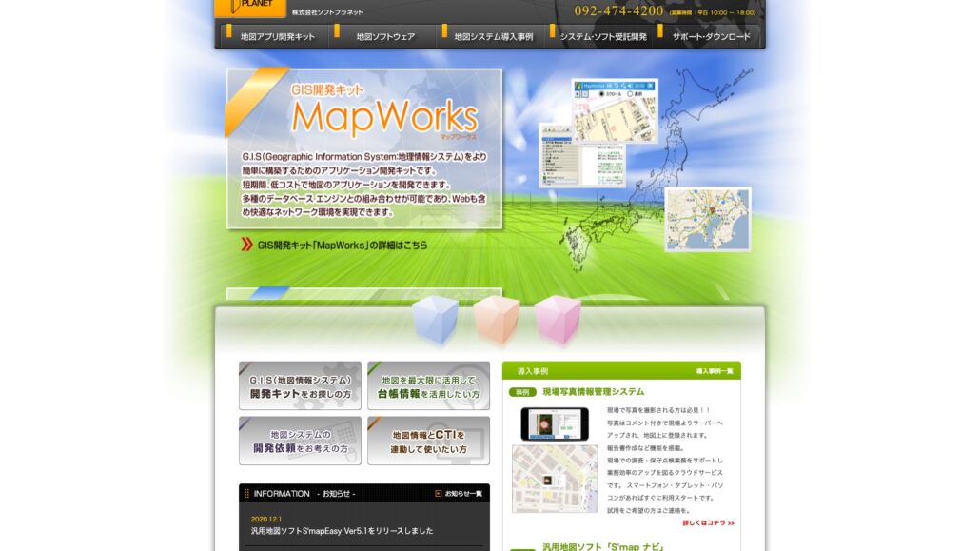This screenshot has height=551, width=980.
Task: Open the 現場写真情報管理システム case title
Action: click(593, 391)
